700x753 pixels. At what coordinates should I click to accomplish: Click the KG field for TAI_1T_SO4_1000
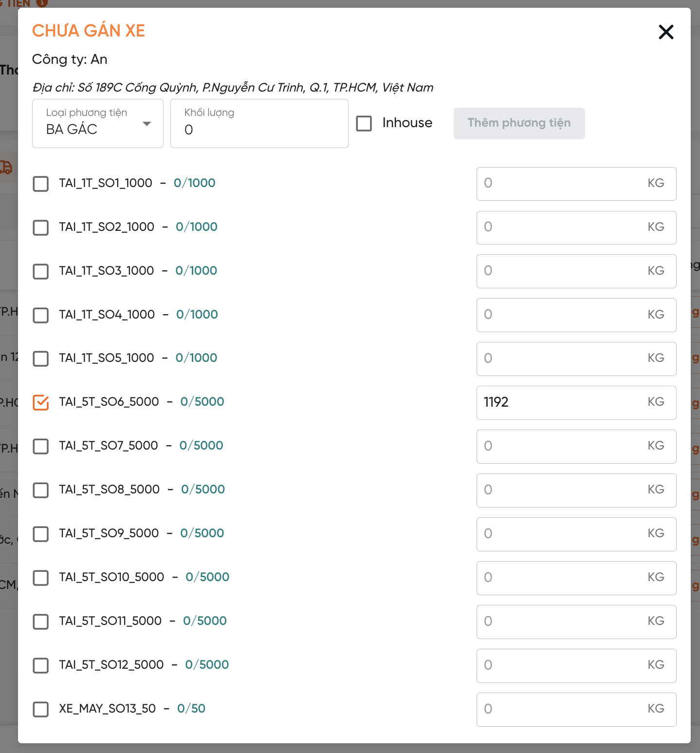coord(576,315)
